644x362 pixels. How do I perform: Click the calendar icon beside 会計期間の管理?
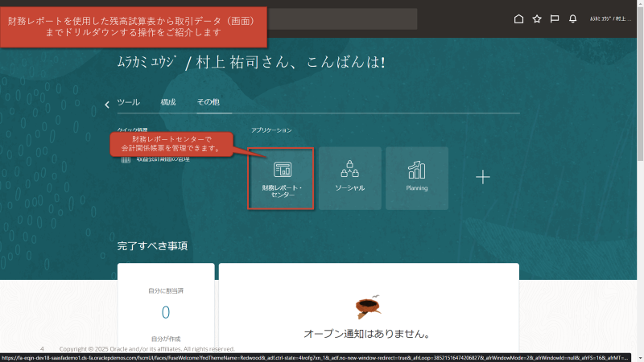[126, 159]
